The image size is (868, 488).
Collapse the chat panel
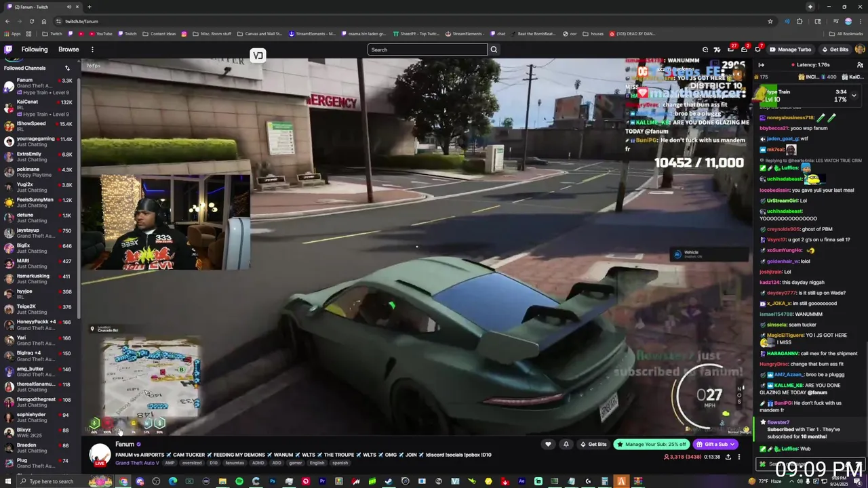tap(761, 64)
